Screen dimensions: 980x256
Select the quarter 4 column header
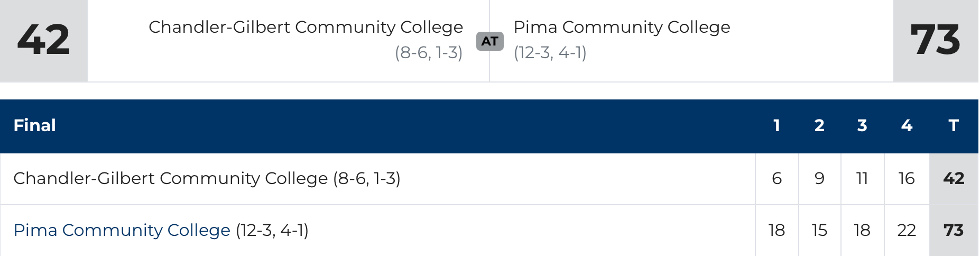(907, 125)
